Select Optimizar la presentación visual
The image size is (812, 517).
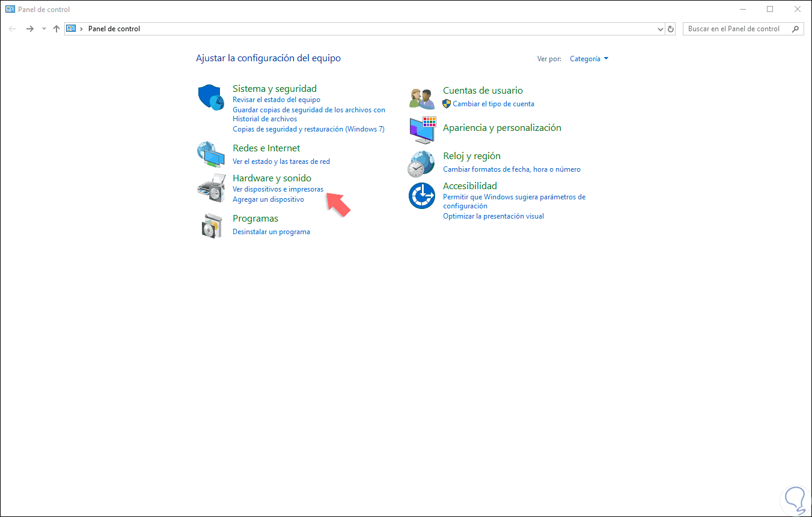pos(493,216)
